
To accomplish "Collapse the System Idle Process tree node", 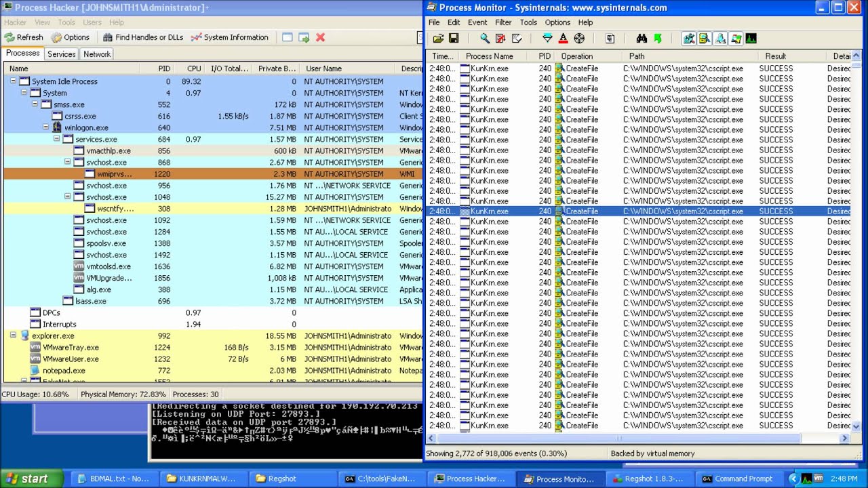I will tap(13, 81).
